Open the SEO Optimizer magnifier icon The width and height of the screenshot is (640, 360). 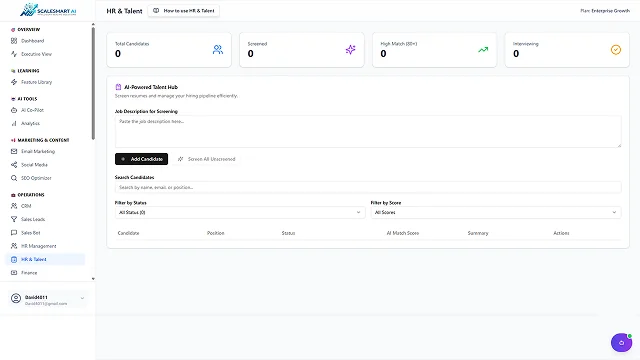click(x=14, y=178)
